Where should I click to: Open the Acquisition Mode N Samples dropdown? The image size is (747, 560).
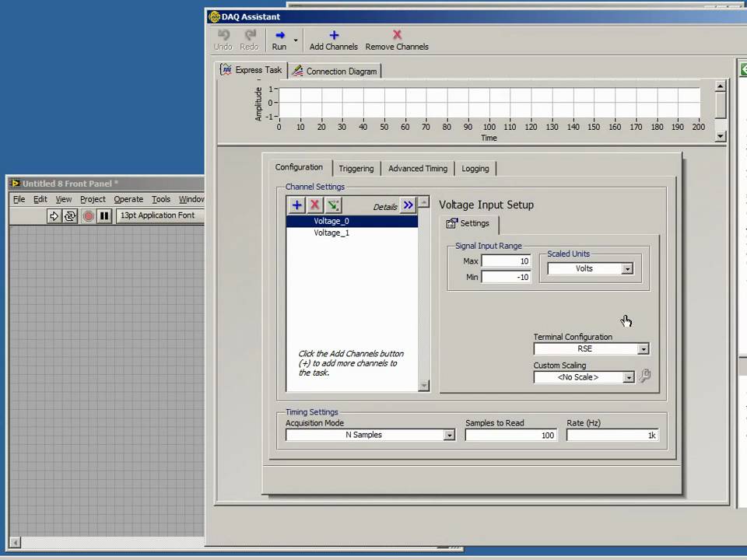370,435
